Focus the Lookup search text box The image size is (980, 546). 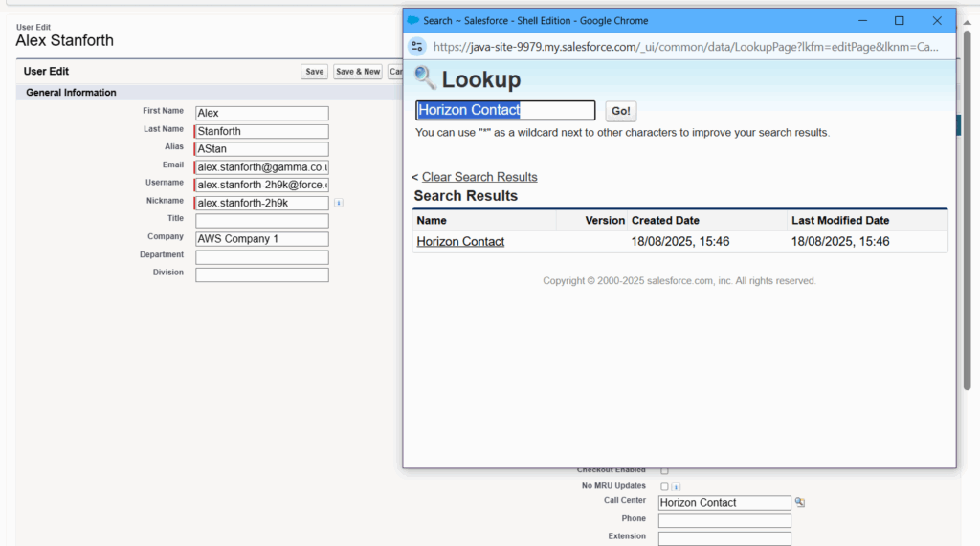coord(505,111)
